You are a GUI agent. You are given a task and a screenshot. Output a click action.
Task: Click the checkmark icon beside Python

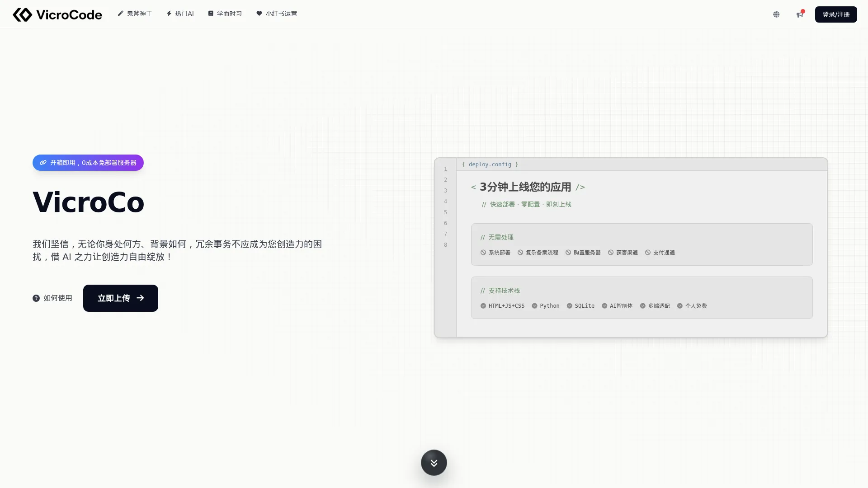[534, 306]
